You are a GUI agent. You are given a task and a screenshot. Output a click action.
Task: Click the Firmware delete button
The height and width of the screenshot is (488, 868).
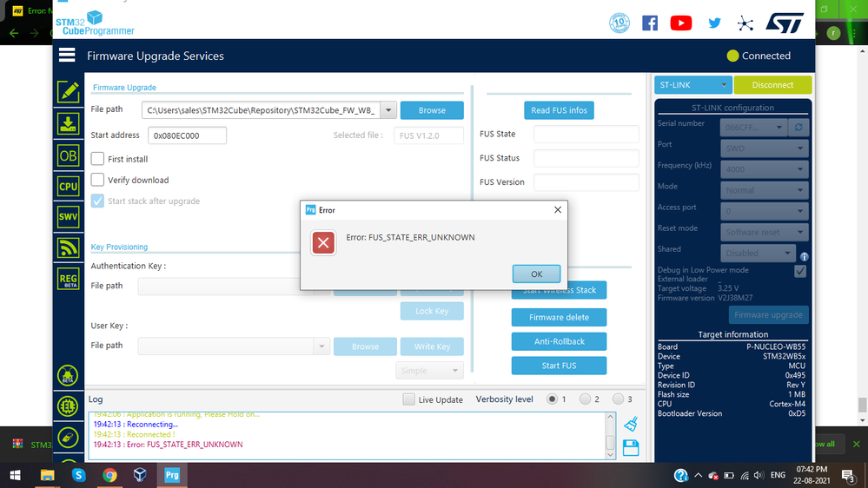pyautogui.click(x=559, y=317)
